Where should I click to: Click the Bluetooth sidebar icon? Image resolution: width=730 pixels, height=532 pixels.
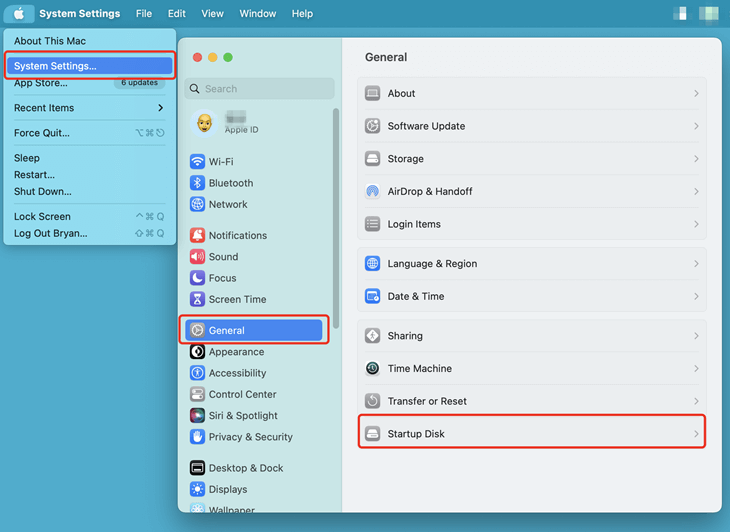click(197, 183)
